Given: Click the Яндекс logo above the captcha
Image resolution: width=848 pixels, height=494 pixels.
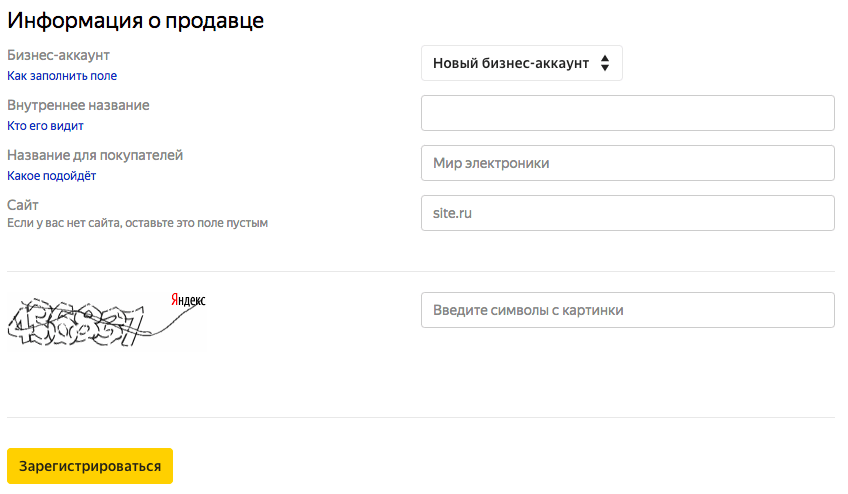Looking at the screenshot, I should 188,300.
